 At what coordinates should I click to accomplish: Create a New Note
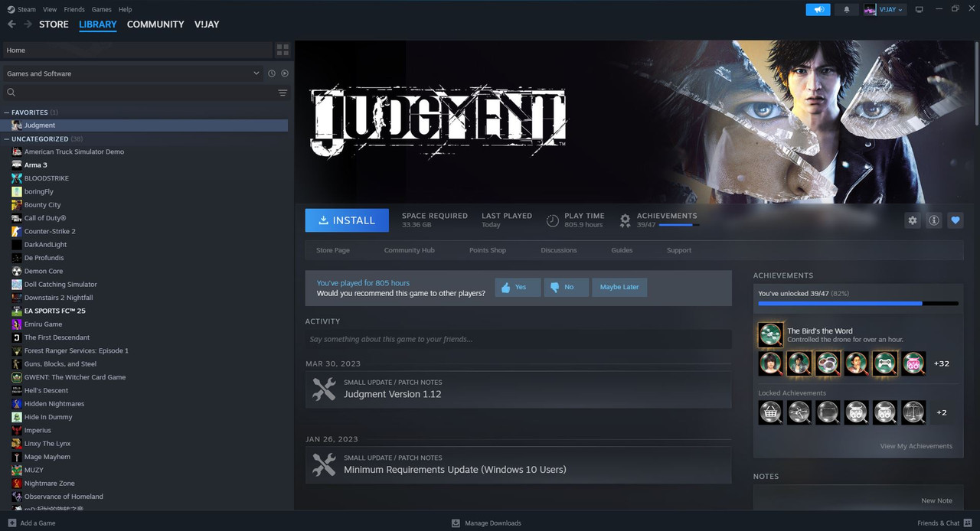936,500
